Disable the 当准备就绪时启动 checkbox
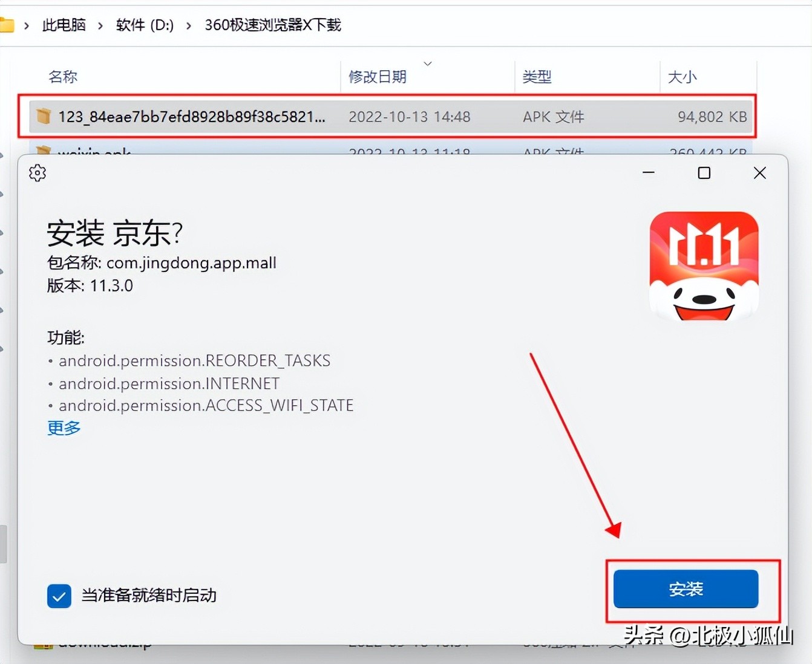The width and height of the screenshot is (812, 664). (x=59, y=596)
